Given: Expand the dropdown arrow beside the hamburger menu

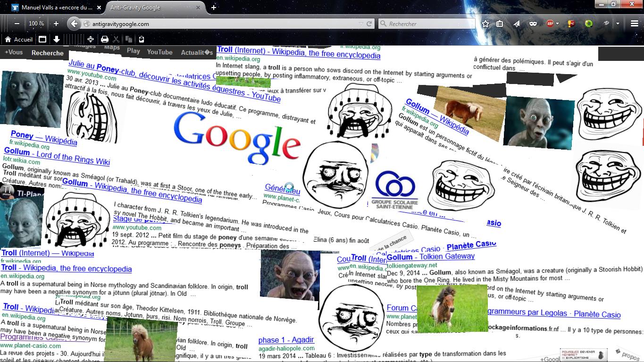Looking at the screenshot, I should click(x=618, y=24).
